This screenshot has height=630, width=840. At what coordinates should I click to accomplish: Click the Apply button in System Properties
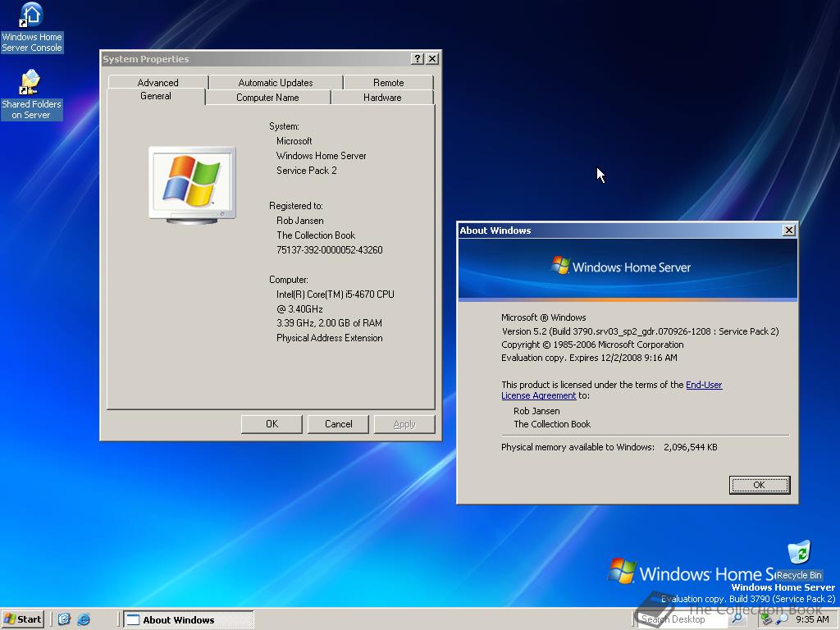click(x=404, y=424)
